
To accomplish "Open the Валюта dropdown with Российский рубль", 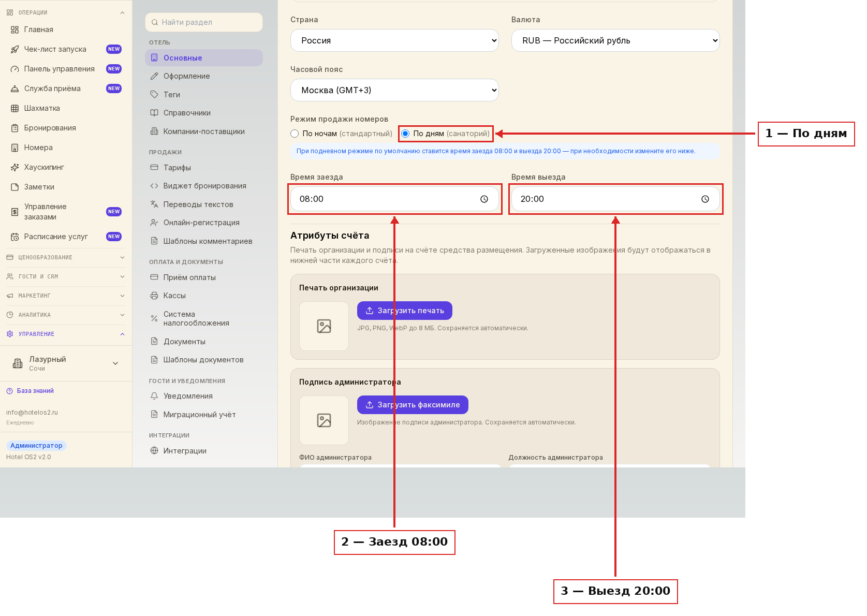I will click(x=615, y=40).
